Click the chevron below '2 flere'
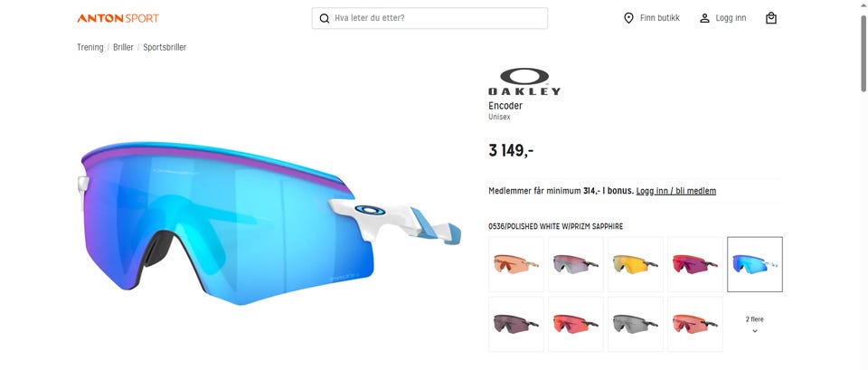Image resolution: width=868 pixels, height=370 pixels. click(754, 331)
